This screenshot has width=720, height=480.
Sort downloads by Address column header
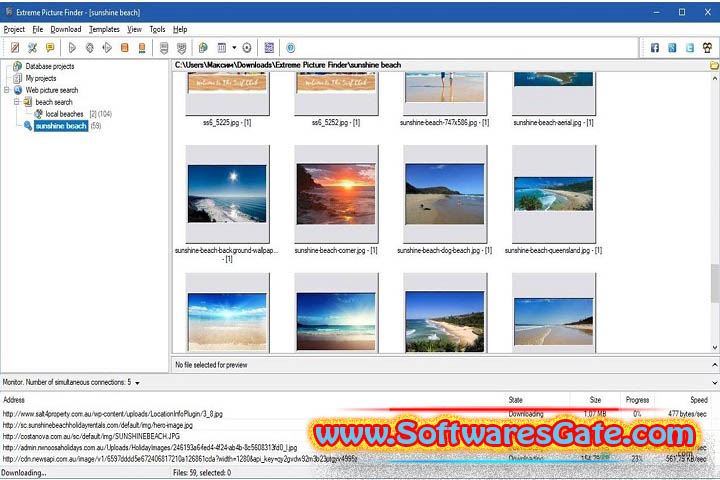[253, 400]
